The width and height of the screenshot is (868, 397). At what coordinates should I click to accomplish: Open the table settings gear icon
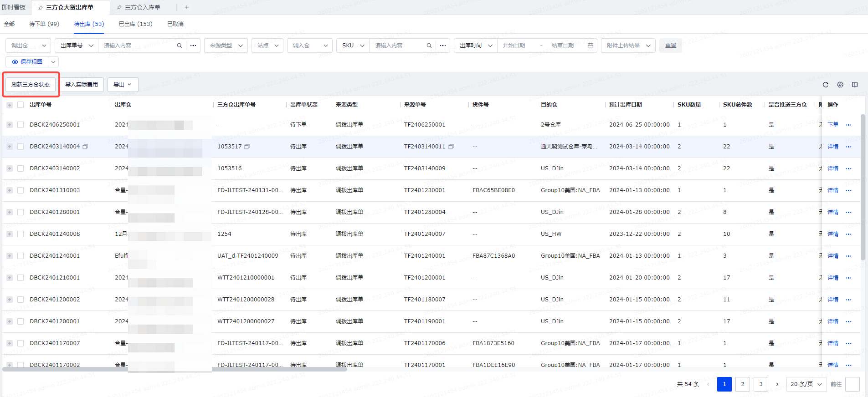(x=840, y=85)
